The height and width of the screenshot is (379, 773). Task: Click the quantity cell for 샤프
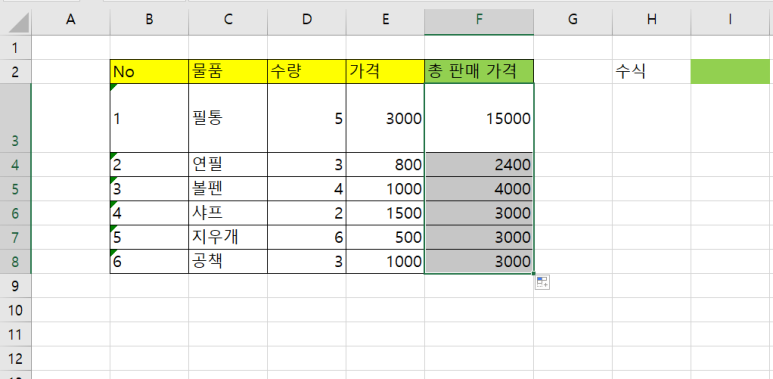(x=307, y=213)
